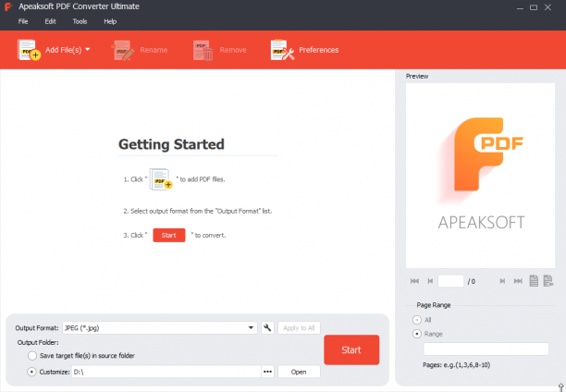This screenshot has width=566, height=392.
Task: Click the Rename pencil icon
Action: click(x=123, y=50)
